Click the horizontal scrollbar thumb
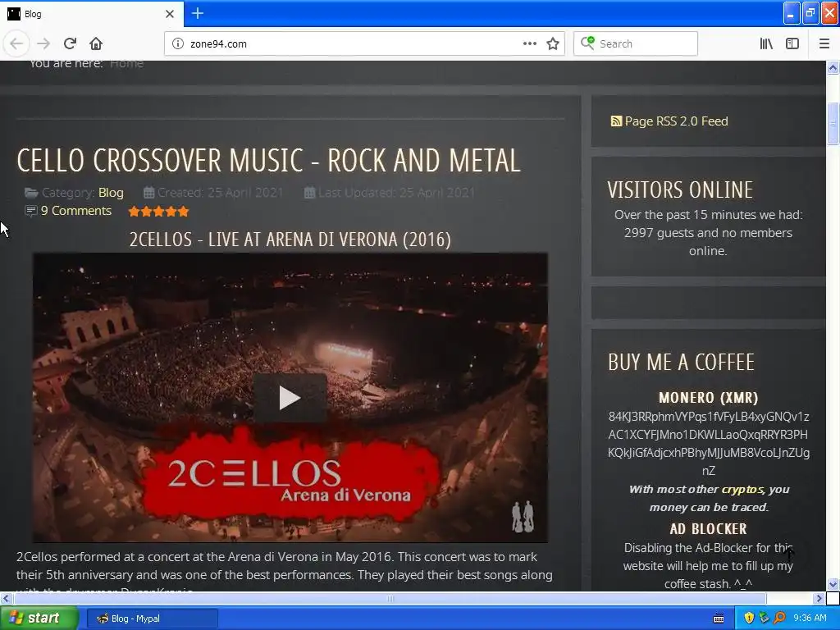The width and height of the screenshot is (840, 630). [390, 598]
